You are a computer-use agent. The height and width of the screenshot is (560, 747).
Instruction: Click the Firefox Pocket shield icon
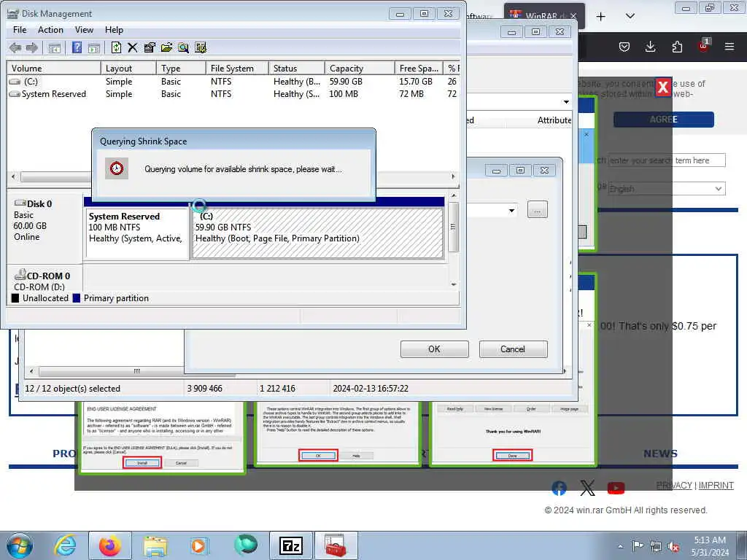click(x=624, y=47)
